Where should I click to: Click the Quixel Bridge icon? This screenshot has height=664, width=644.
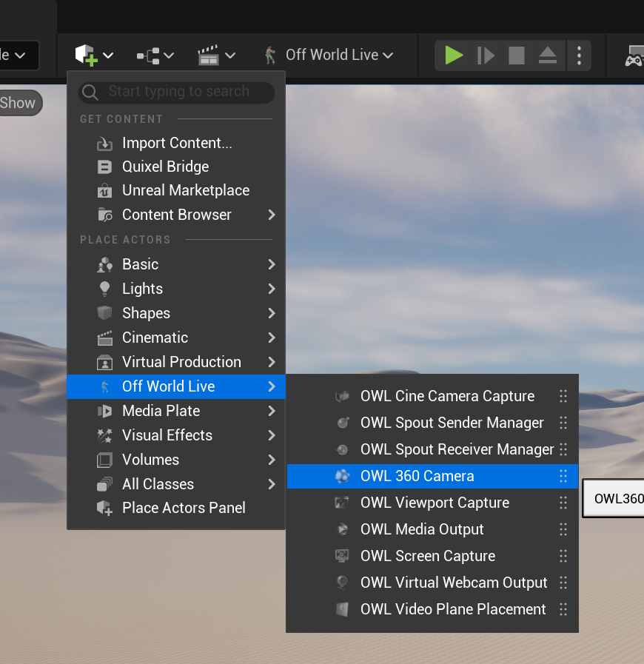click(x=104, y=167)
